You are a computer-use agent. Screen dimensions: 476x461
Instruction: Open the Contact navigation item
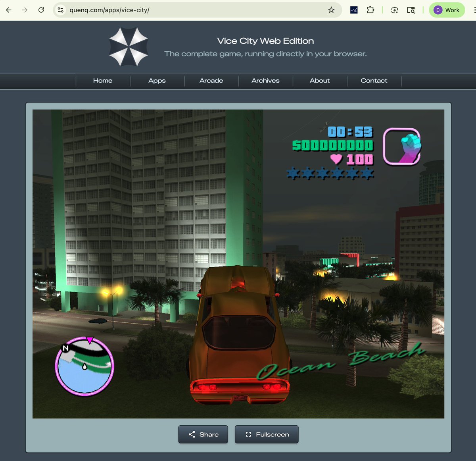pos(374,81)
